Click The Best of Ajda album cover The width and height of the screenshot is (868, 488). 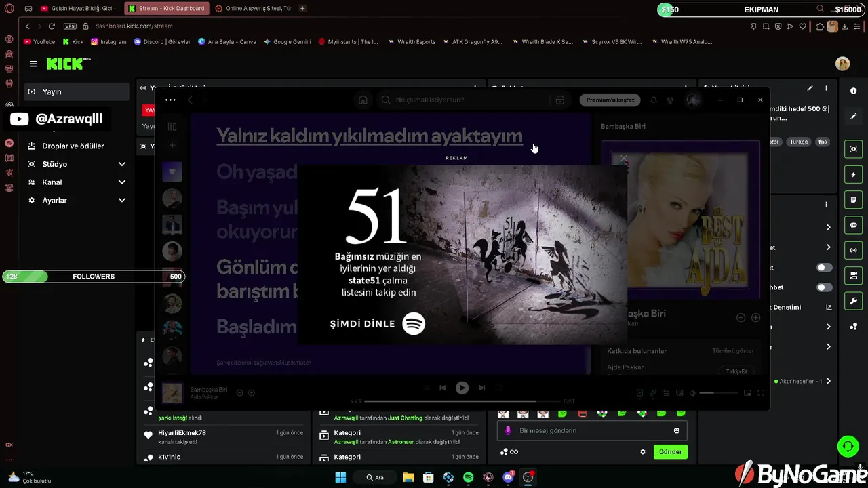(680, 220)
